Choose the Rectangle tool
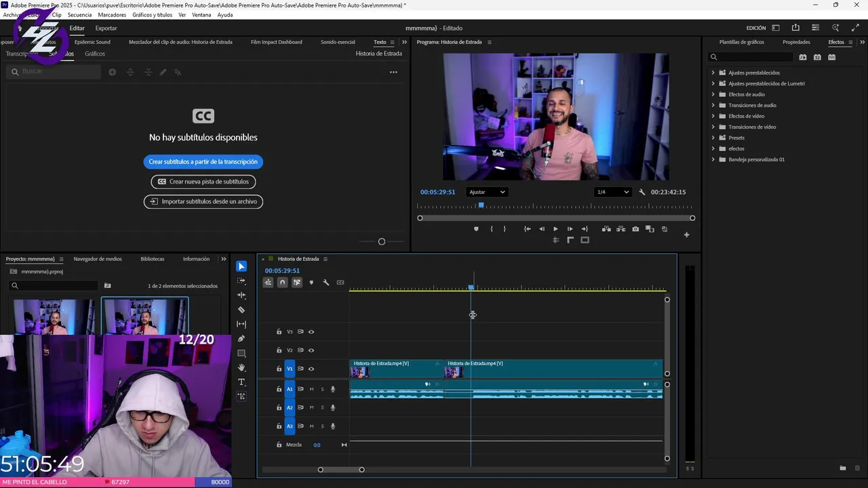868x488 pixels. (241, 353)
